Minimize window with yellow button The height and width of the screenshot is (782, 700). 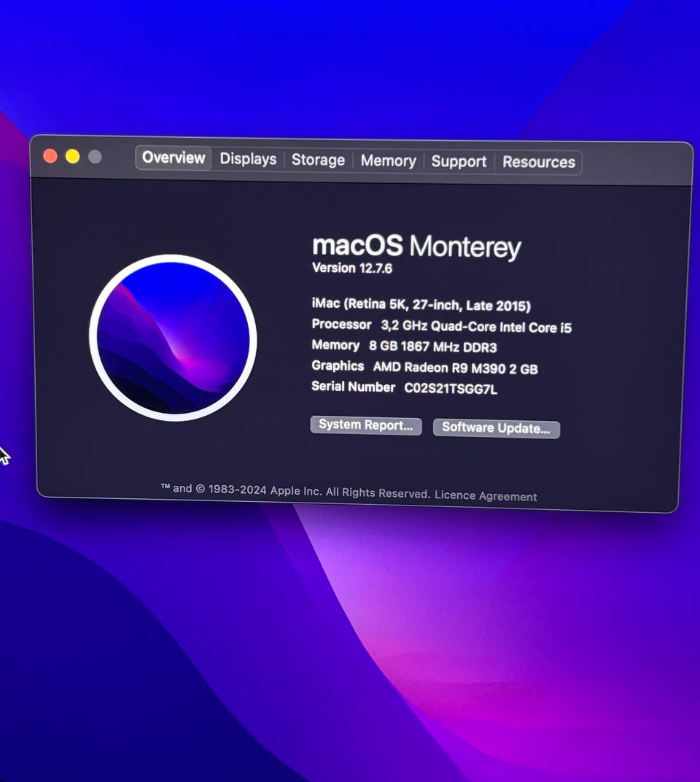point(73,157)
